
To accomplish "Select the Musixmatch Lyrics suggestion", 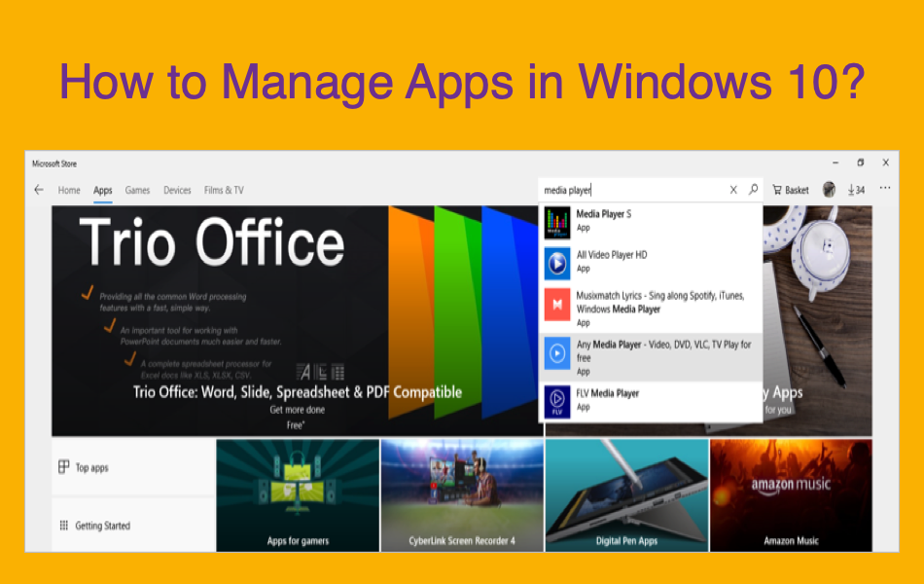I will point(651,308).
